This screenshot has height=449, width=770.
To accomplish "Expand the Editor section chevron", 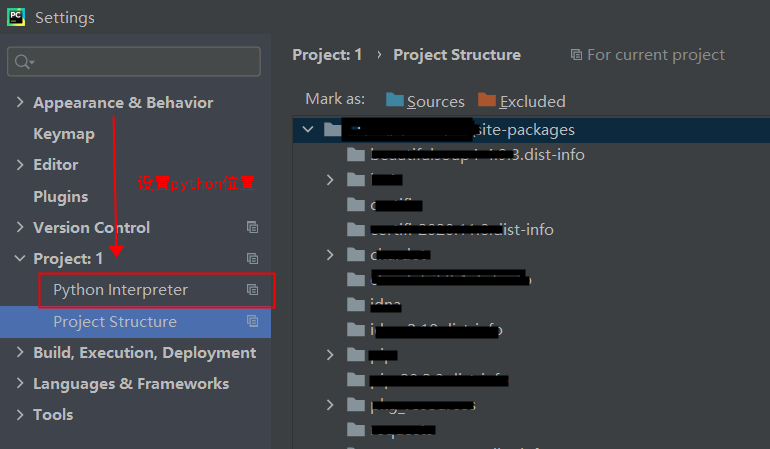I will point(20,165).
